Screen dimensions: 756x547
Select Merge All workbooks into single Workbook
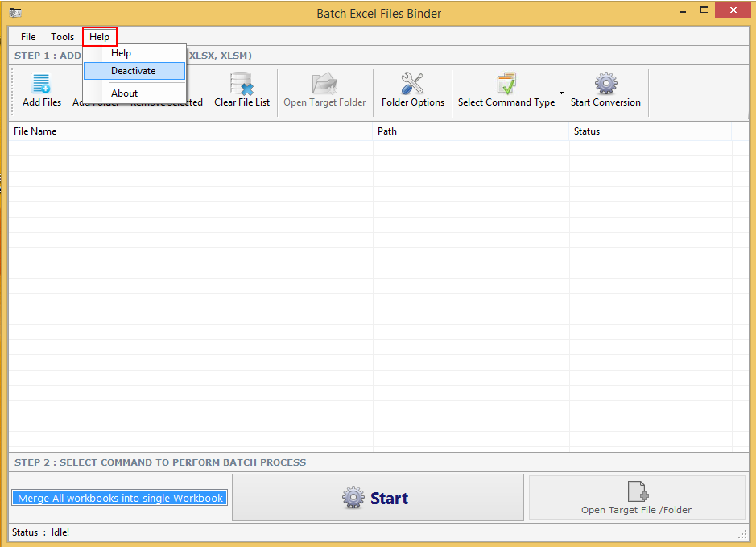(120, 498)
